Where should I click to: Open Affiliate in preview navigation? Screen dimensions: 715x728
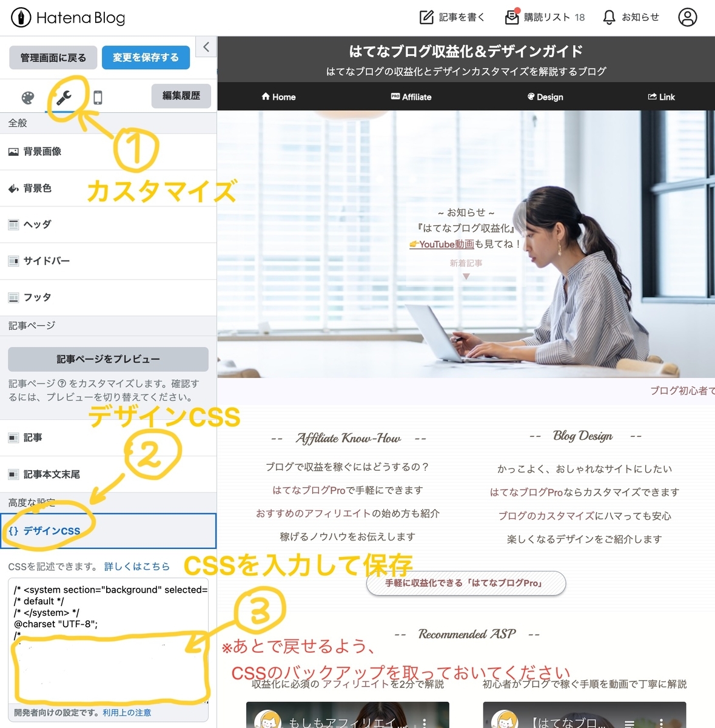coord(411,96)
